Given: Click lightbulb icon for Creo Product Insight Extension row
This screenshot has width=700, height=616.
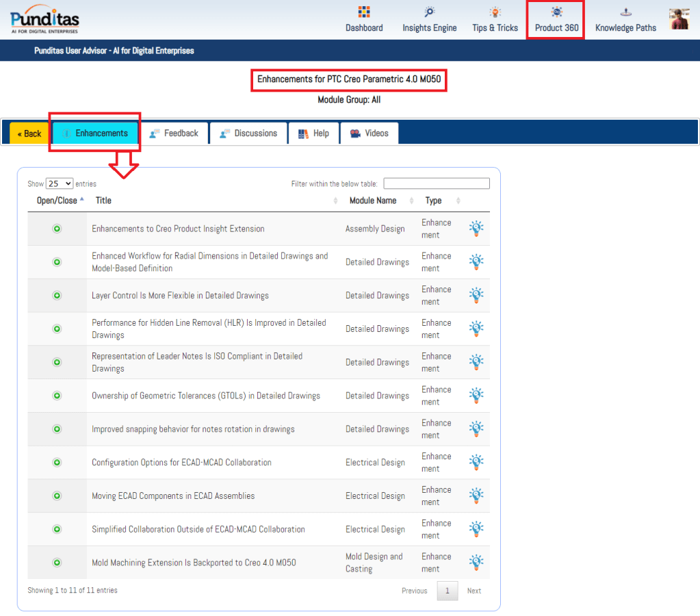Looking at the screenshot, I should (x=476, y=229).
